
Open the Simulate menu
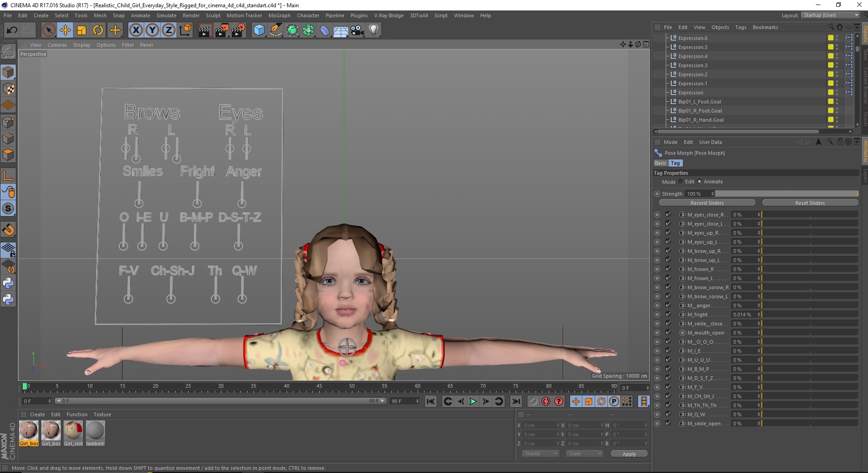coord(166,15)
